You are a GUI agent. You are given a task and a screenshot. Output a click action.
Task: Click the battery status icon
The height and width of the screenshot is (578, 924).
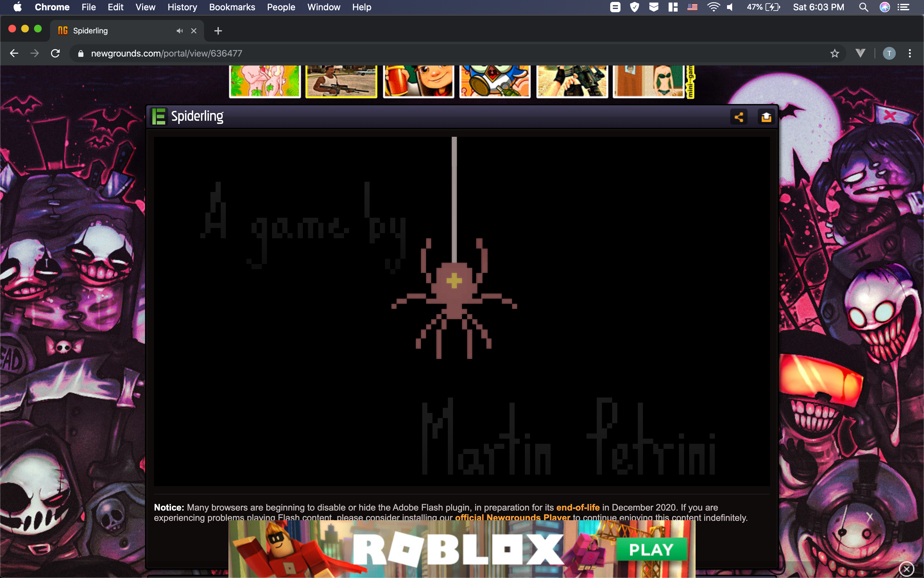tap(773, 7)
